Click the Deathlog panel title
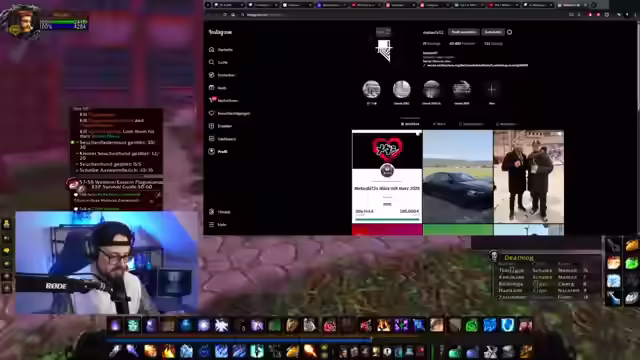 click(518, 258)
